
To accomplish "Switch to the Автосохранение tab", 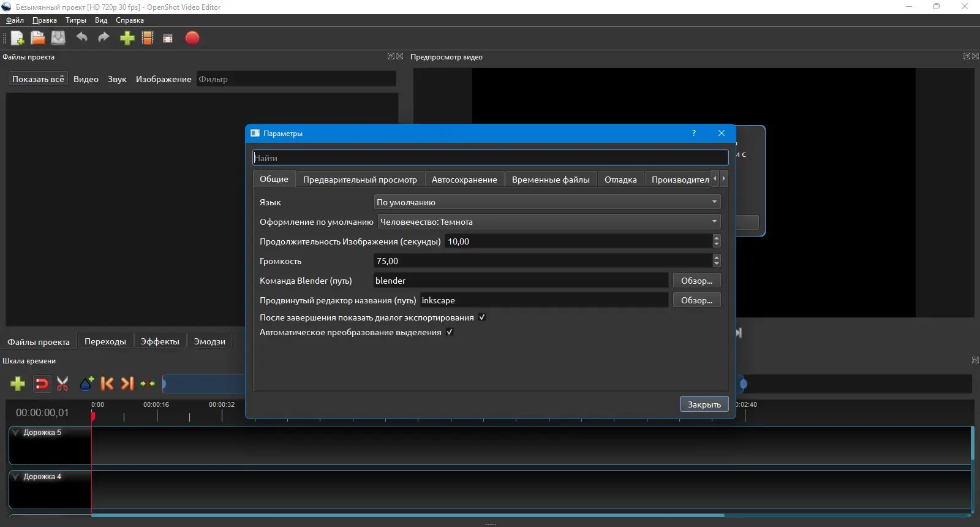I will tap(464, 180).
